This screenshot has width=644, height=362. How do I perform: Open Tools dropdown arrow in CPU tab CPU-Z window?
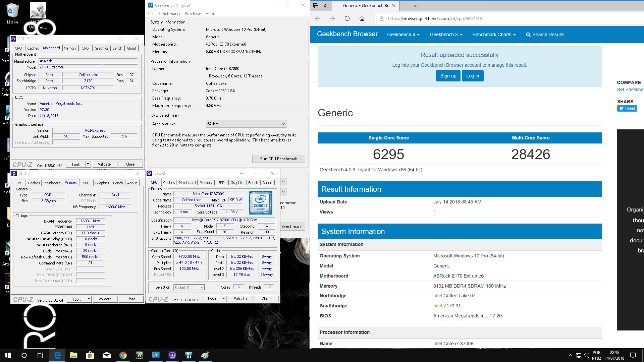[x=224, y=299]
